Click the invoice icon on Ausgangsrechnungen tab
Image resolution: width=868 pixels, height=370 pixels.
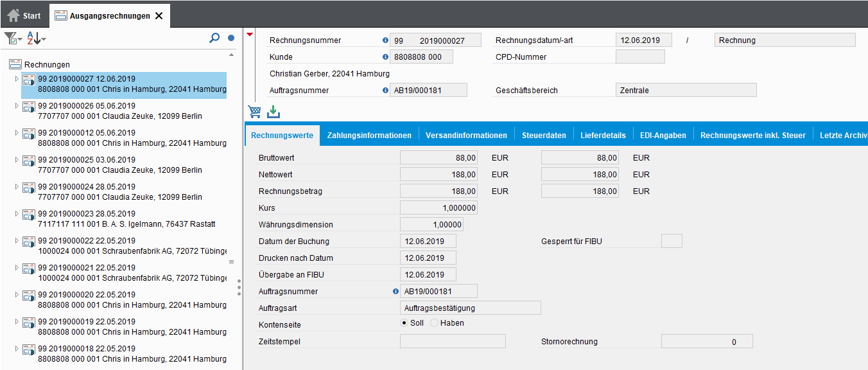(61, 15)
